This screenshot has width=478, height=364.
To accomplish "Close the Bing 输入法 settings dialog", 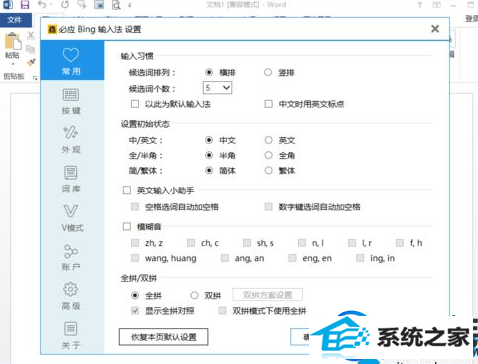I will 435,29.
